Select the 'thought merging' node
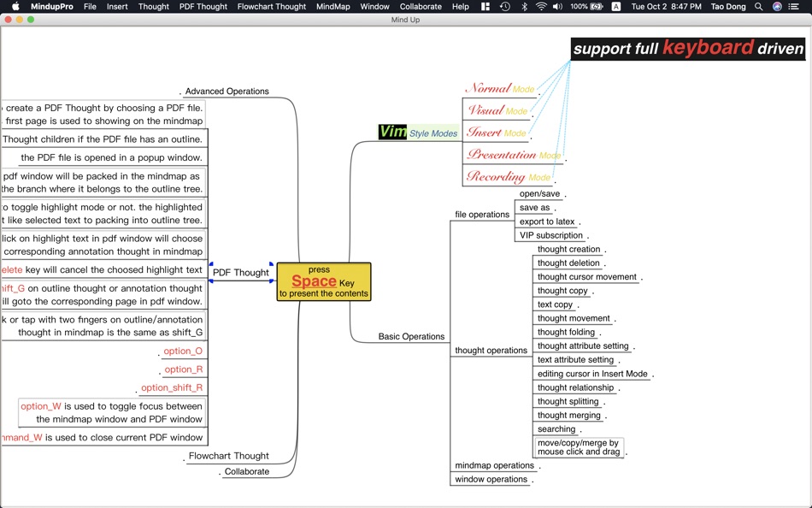Viewport: 812px width, 508px height. 568,416
